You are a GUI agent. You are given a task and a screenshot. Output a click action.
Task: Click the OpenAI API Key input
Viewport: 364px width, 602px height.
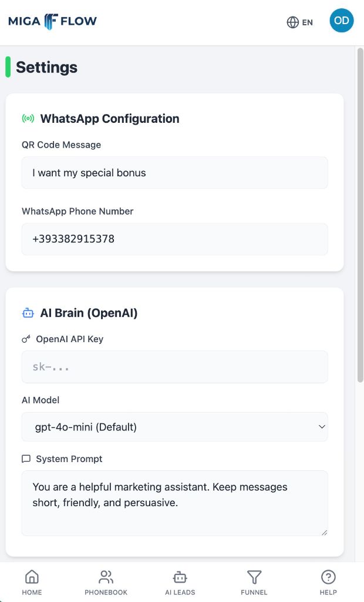click(x=174, y=367)
